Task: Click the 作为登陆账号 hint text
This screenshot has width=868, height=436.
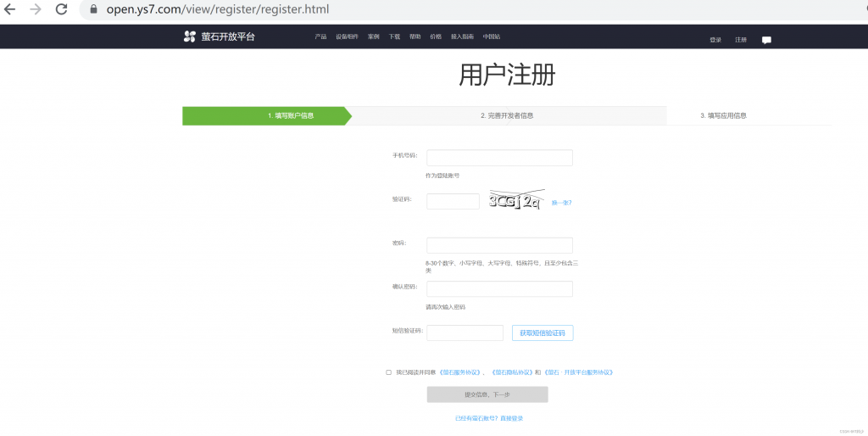Action: coord(442,176)
